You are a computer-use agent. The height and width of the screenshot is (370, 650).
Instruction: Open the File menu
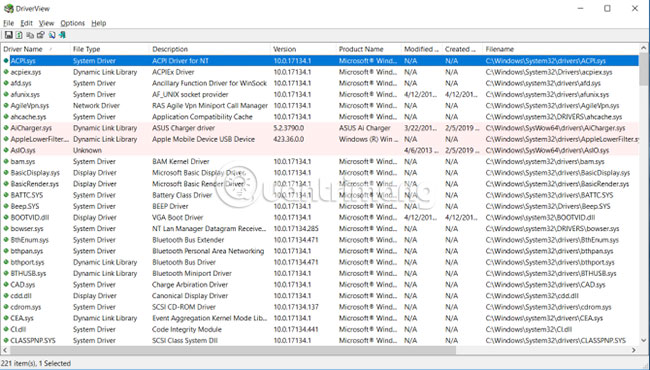point(8,23)
